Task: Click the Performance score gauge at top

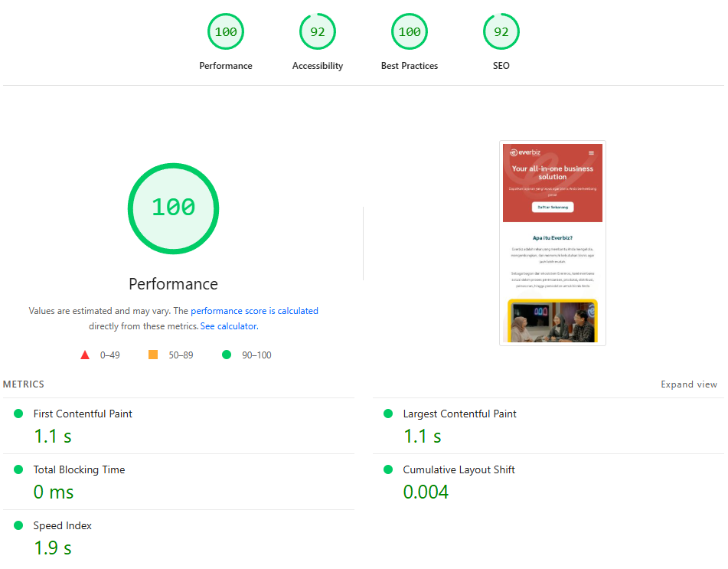Action: [x=226, y=32]
